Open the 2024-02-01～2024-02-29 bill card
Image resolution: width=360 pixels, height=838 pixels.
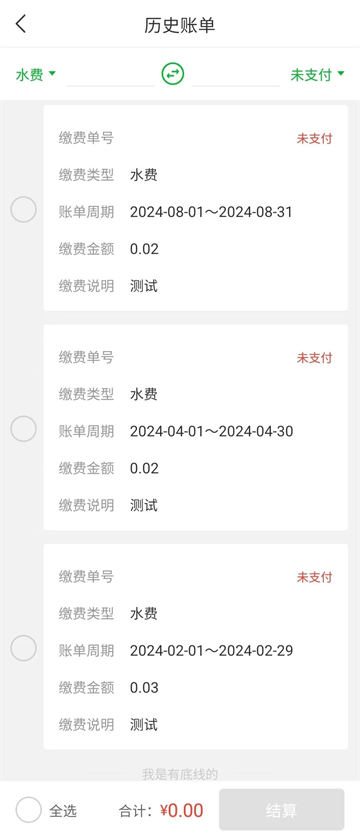point(195,647)
